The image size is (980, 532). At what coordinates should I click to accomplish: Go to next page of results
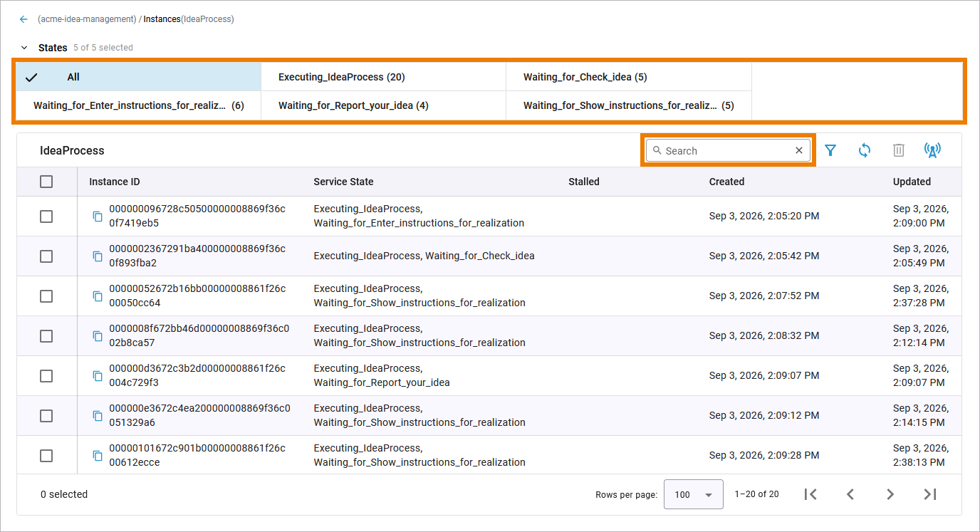tap(890, 494)
